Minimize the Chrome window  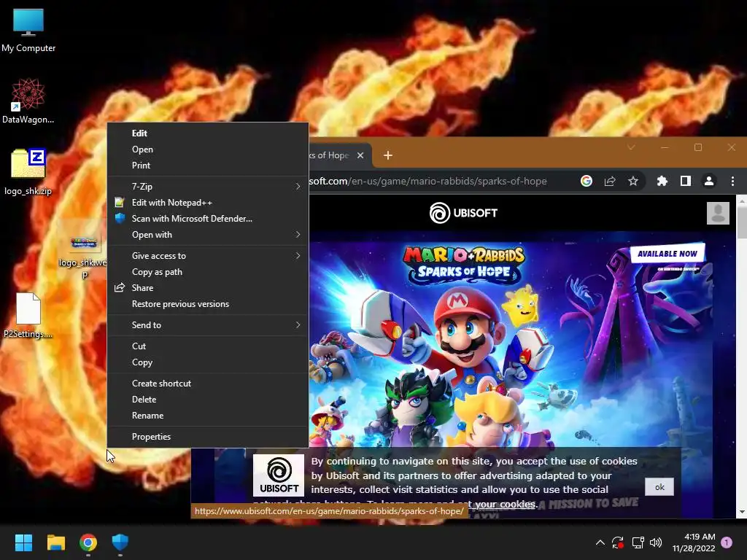tap(665, 147)
